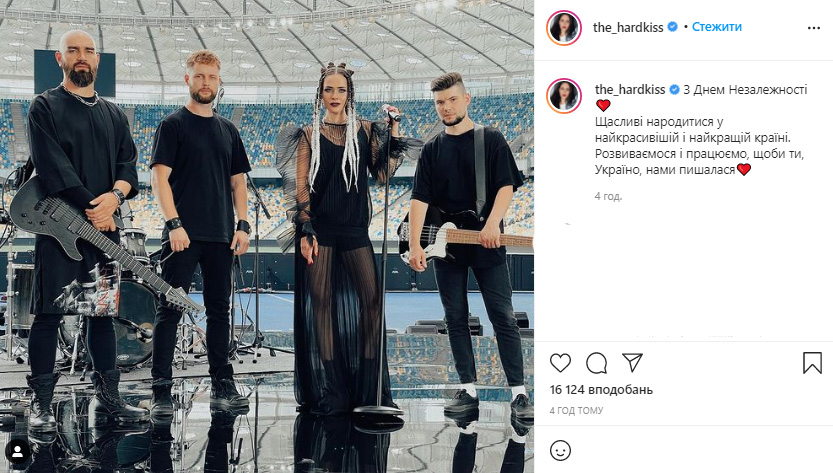This screenshot has height=473, width=833.
Task: Click the 4 год тому timestamp
Action: pyautogui.click(x=576, y=410)
